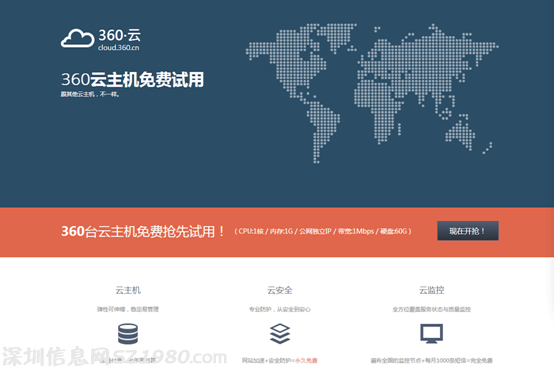Image resolution: width=554 pixels, height=370 pixels.
Task: Click the 云安全 layers icon
Action: pyautogui.click(x=280, y=334)
